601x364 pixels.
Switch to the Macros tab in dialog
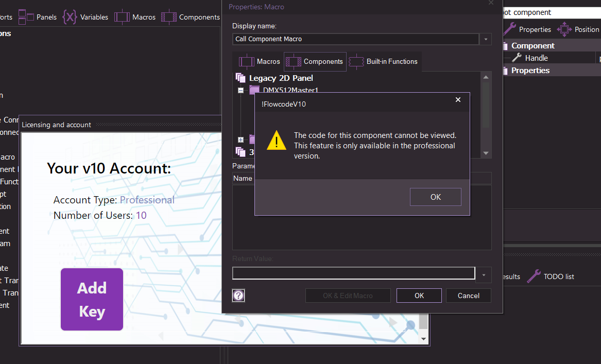pyautogui.click(x=260, y=62)
